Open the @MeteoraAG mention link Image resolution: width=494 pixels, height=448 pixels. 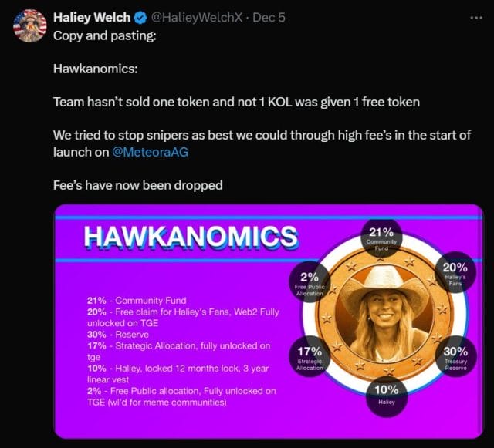pyautogui.click(x=150, y=152)
